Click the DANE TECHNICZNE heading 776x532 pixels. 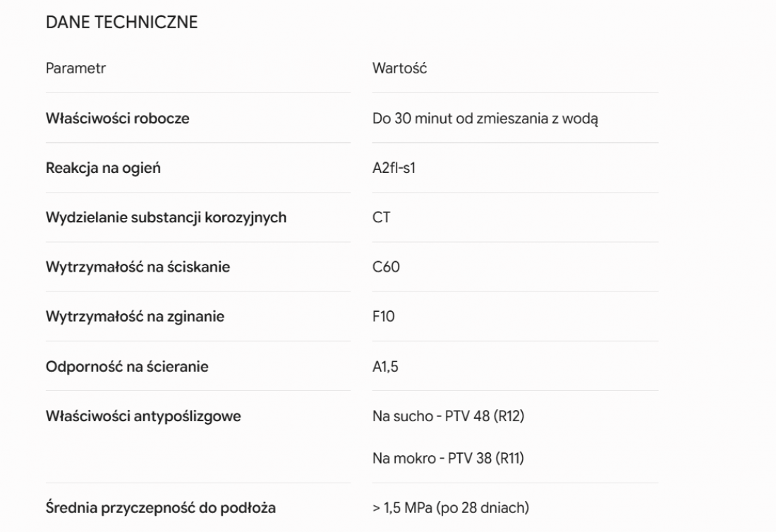[122, 23]
